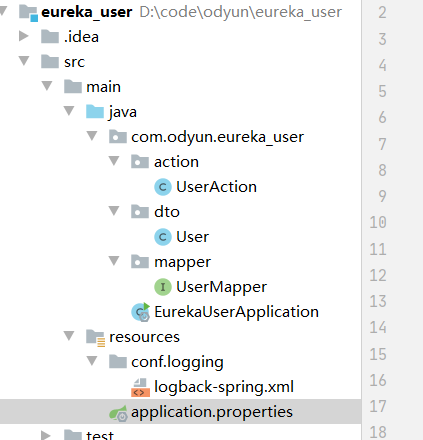The width and height of the screenshot is (423, 440).
Task: Click the UserMapper interface icon
Action: tap(163, 287)
